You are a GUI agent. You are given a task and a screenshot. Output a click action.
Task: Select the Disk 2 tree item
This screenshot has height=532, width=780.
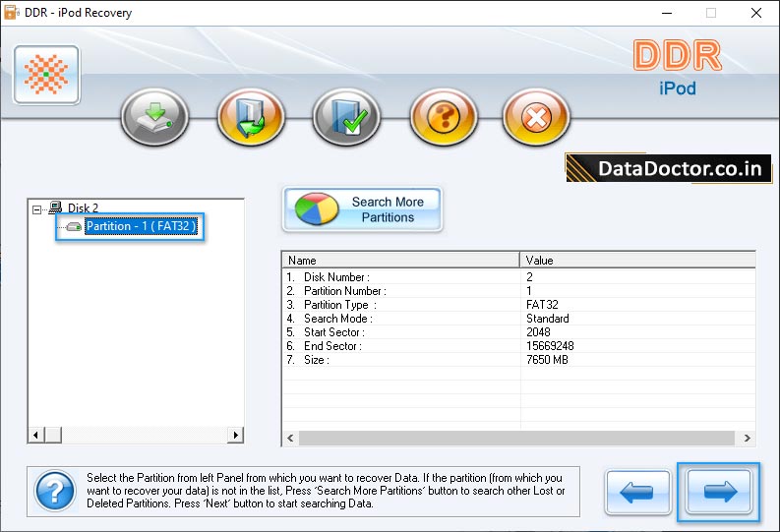(83, 207)
